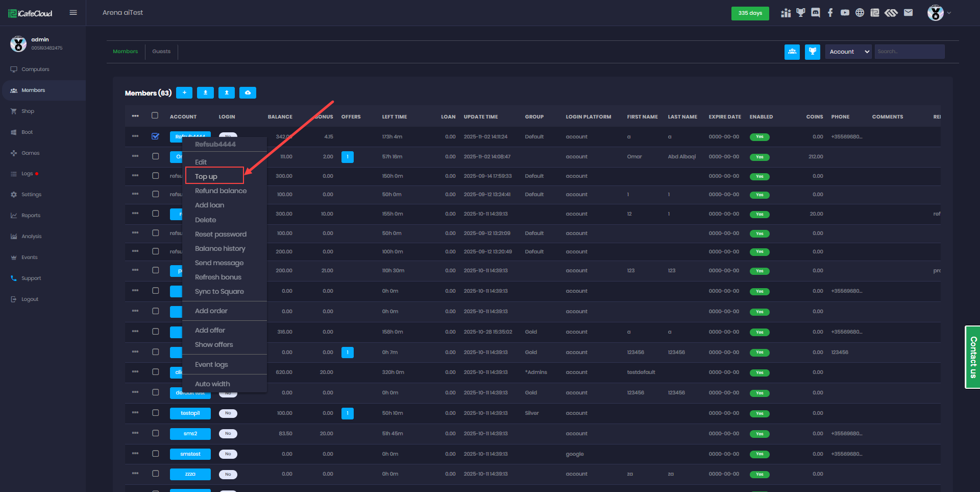Check the select-all header checkbox
This screenshot has width=980, height=492.
point(155,115)
